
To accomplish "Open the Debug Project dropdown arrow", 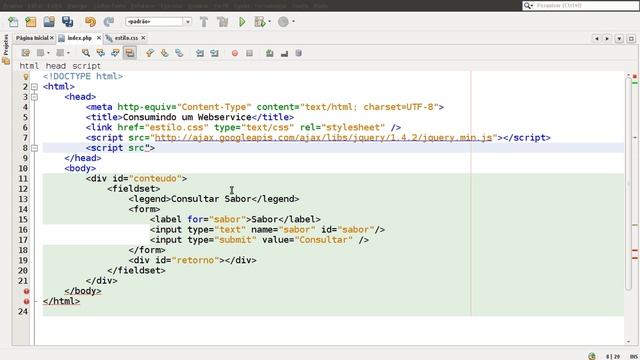I will click(269, 22).
